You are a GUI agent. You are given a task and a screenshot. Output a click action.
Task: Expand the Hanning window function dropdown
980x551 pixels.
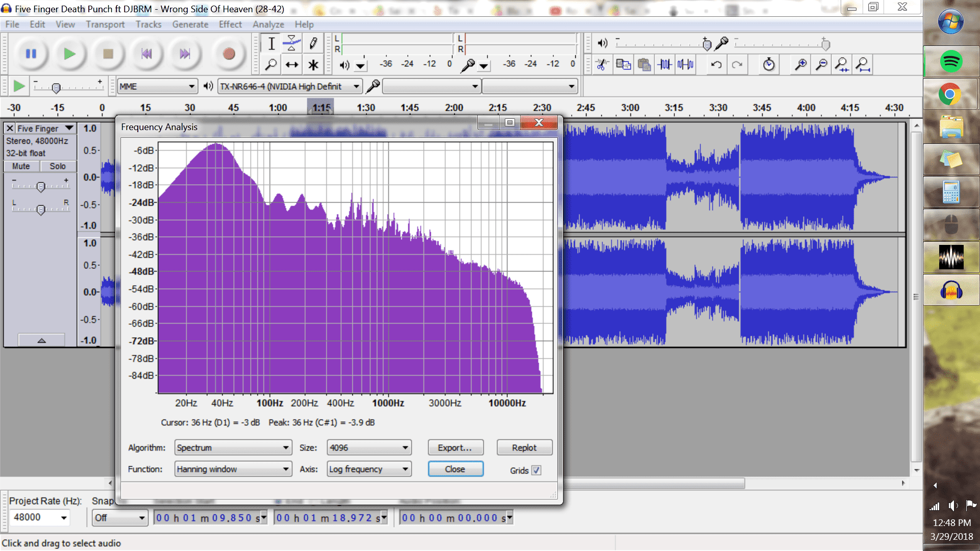click(x=233, y=469)
